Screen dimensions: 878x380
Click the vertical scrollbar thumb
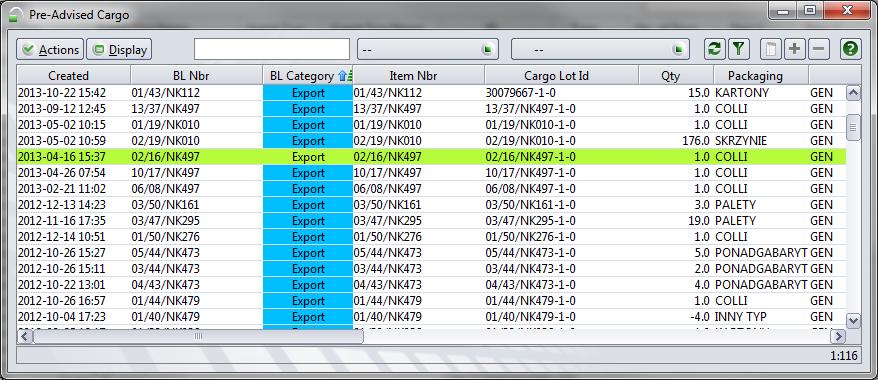pyautogui.click(x=853, y=128)
